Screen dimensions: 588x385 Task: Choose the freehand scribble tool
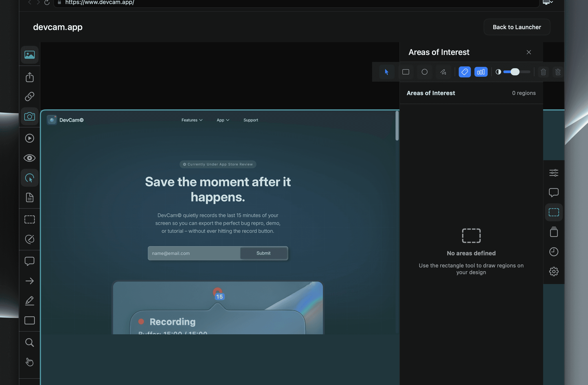tap(443, 72)
